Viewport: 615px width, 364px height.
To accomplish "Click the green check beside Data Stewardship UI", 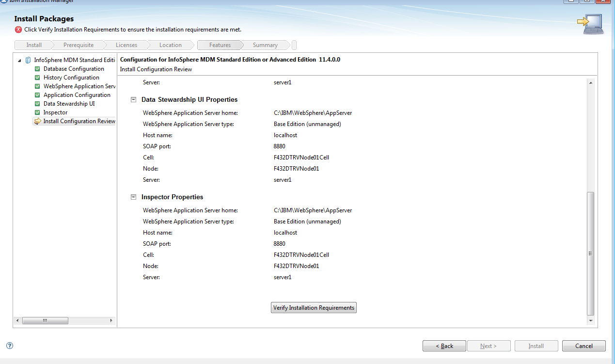I will click(37, 104).
